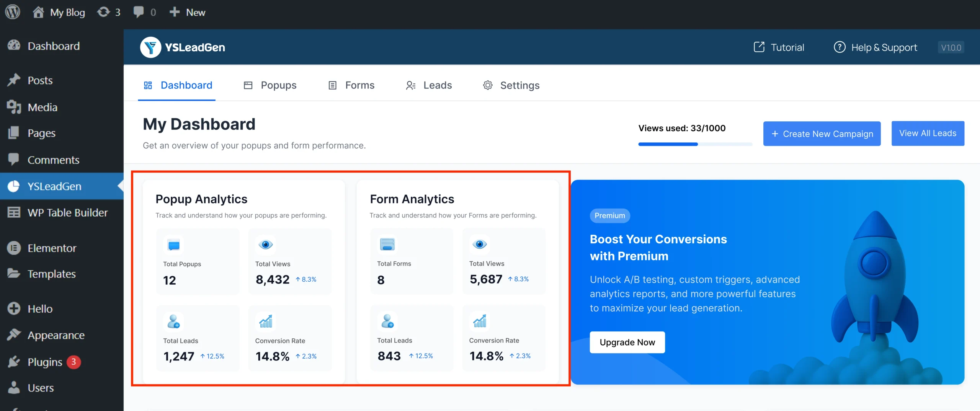Open the Forms tab
Image resolution: width=980 pixels, height=411 pixels.
351,85
